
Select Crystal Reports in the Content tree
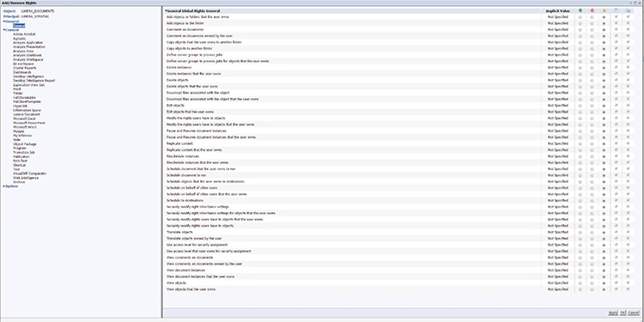(24, 68)
